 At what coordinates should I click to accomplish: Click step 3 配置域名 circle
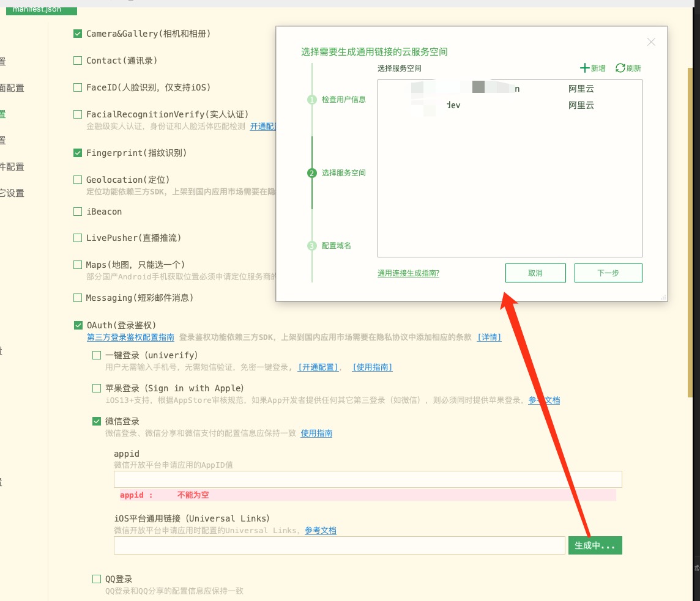(x=312, y=246)
